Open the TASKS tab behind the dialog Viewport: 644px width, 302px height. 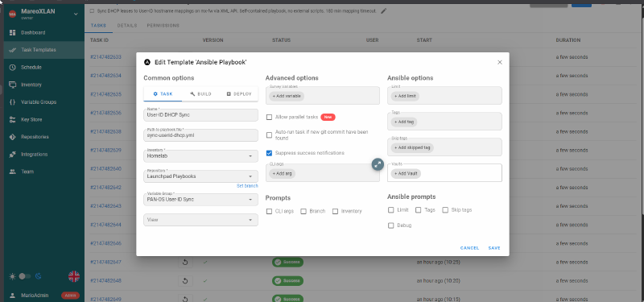[98, 26]
